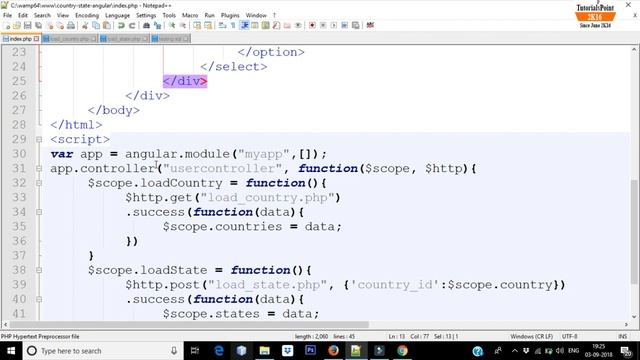The image size is (640, 360).
Task: Toggle the highlighted Indent Guide button
Action: pyautogui.click(x=244, y=25)
